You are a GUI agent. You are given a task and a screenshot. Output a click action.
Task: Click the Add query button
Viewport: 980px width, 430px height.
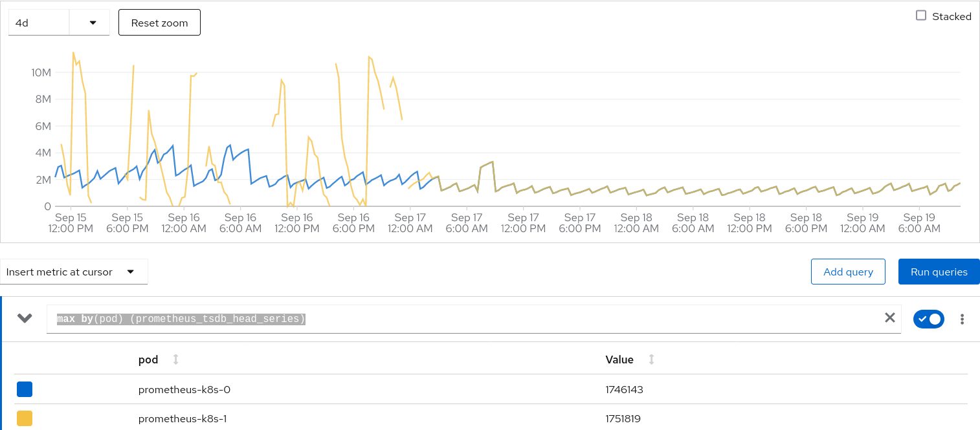click(x=848, y=272)
